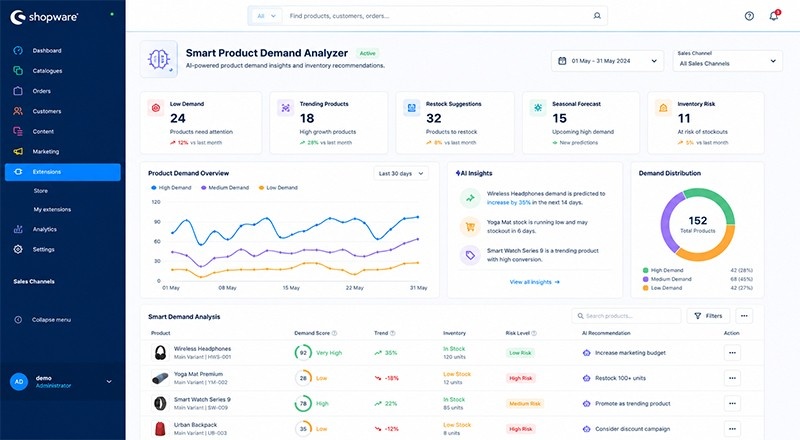Open the notifications bell
Screen dimensions: 800x440
point(774,16)
